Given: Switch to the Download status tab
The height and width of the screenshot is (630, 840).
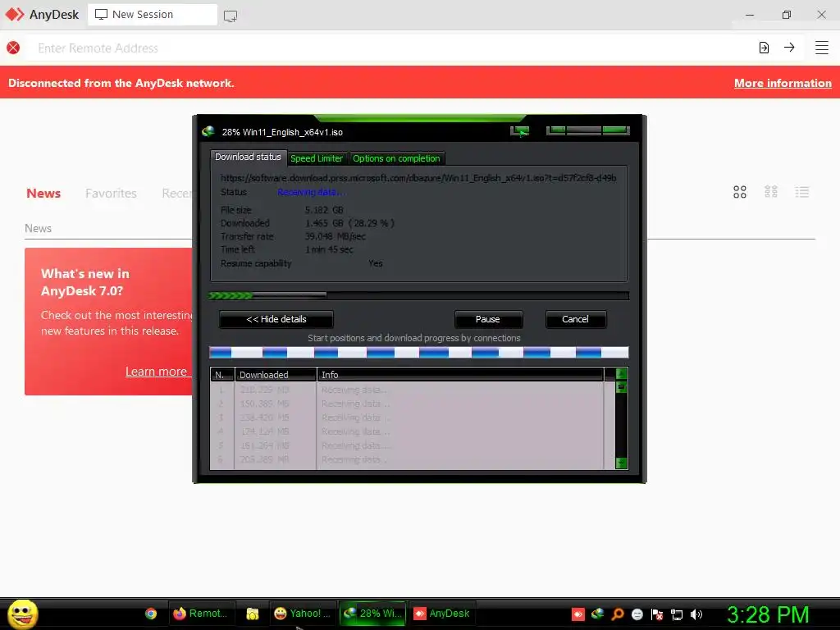Looking at the screenshot, I should tap(248, 157).
